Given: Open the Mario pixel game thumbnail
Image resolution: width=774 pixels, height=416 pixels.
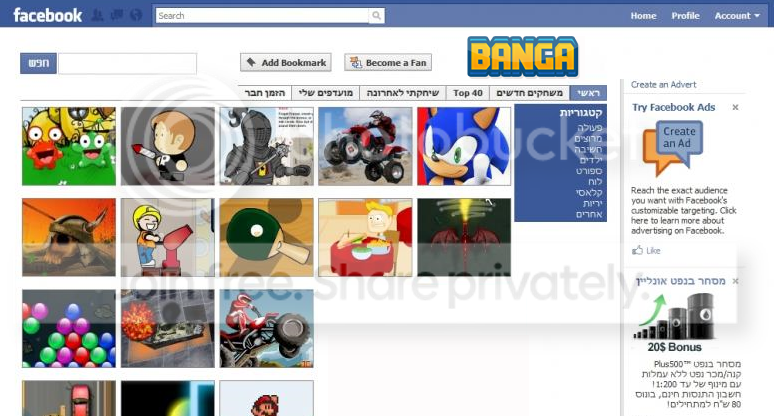Looking at the screenshot, I should 267,398.
